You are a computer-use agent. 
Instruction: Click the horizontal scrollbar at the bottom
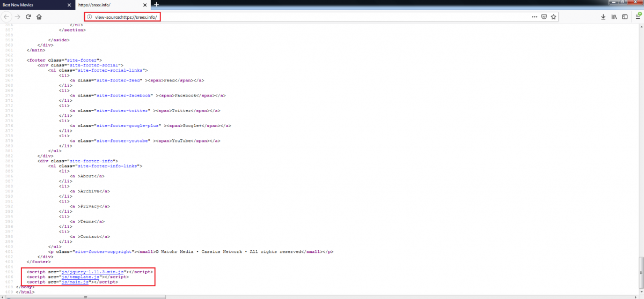pos(80,296)
